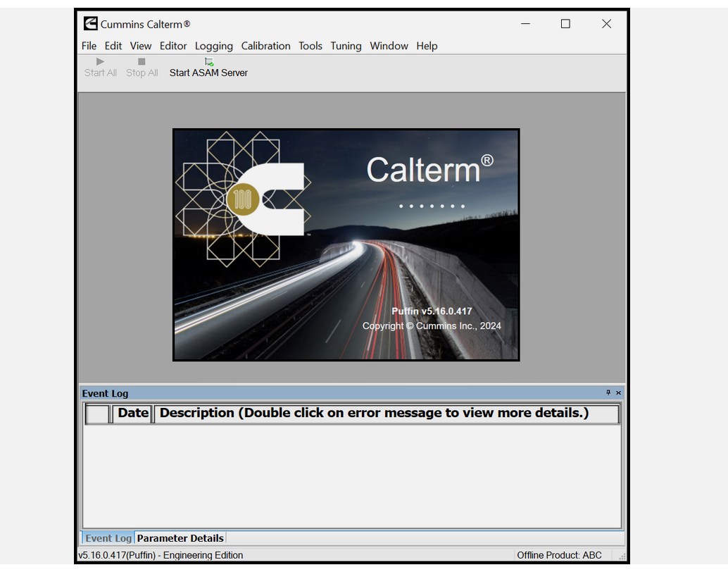Viewport: 728px width, 584px height.
Task: Open the Tuning menu
Action: (x=346, y=46)
